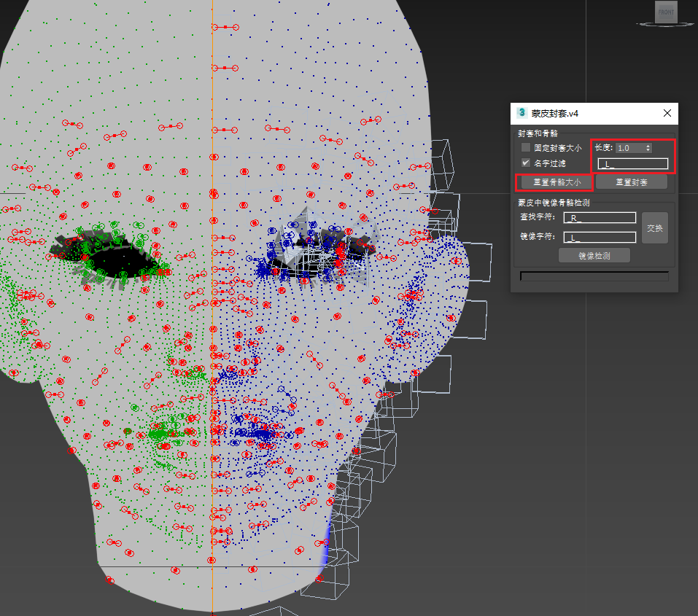
Task: Run the 镜像检测 button
Action: (594, 255)
